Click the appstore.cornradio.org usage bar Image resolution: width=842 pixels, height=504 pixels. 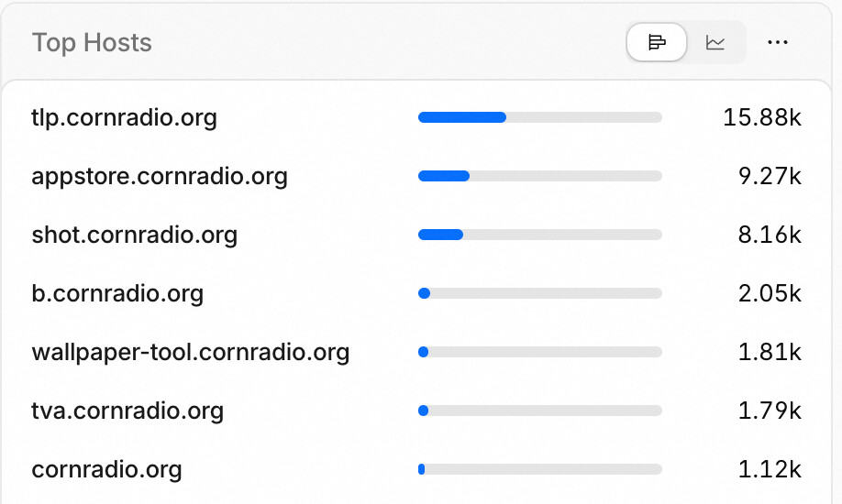coord(539,176)
